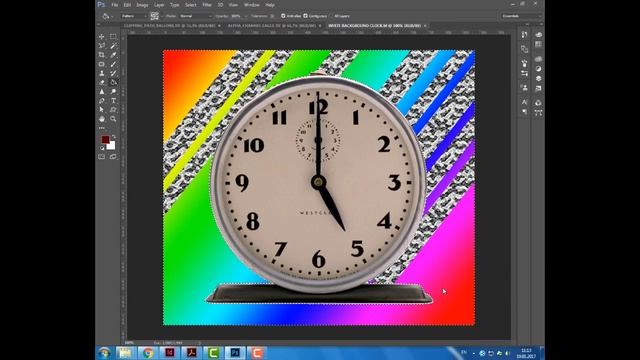640x360 pixels.
Task: Select the Zoom magnifier tool
Action: click(x=113, y=119)
